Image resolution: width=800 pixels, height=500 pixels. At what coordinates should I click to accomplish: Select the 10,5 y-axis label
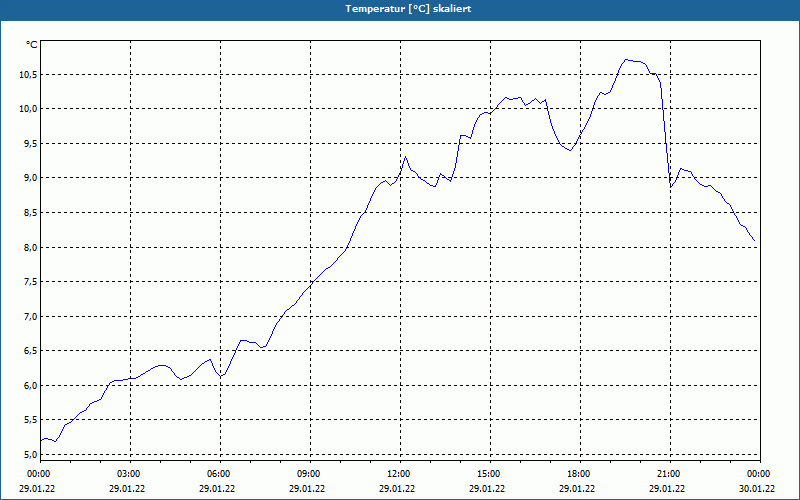coord(28,74)
